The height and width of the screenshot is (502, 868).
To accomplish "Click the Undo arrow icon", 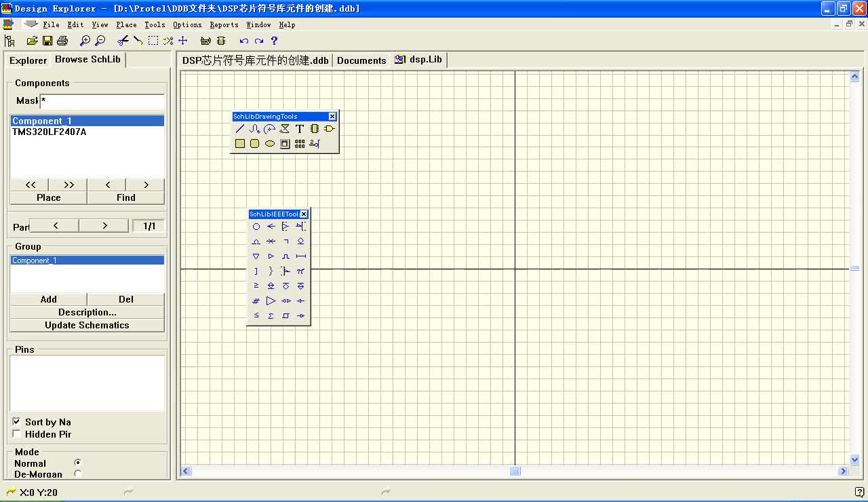I will pos(243,41).
